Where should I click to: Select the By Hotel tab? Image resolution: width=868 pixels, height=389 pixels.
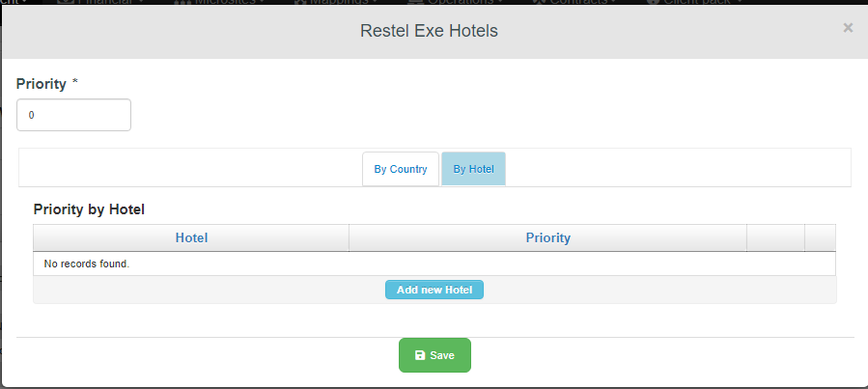pos(473,169)
